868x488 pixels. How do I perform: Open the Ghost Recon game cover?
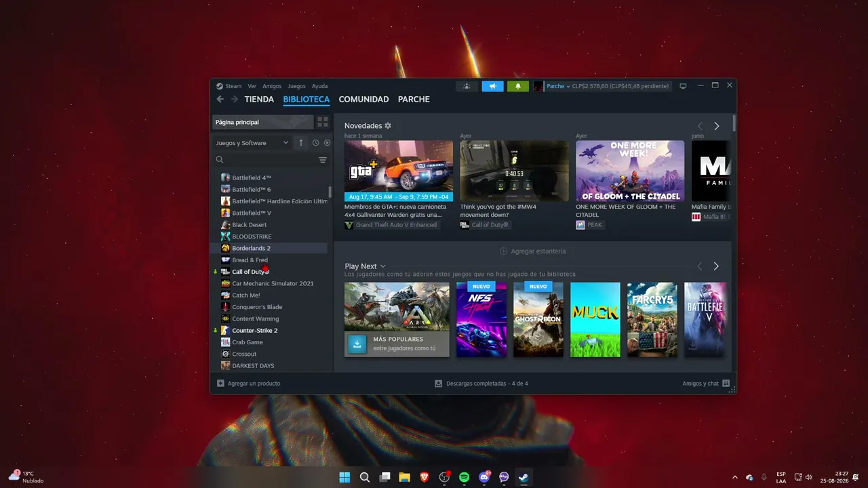tap(538, 319)
